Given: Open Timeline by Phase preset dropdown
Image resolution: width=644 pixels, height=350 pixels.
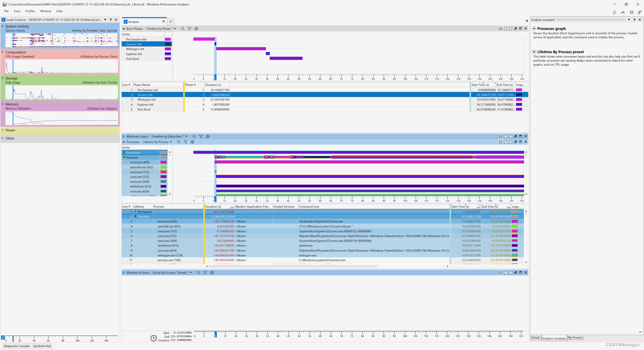Looking at the screenshot, I should point(175,29).
